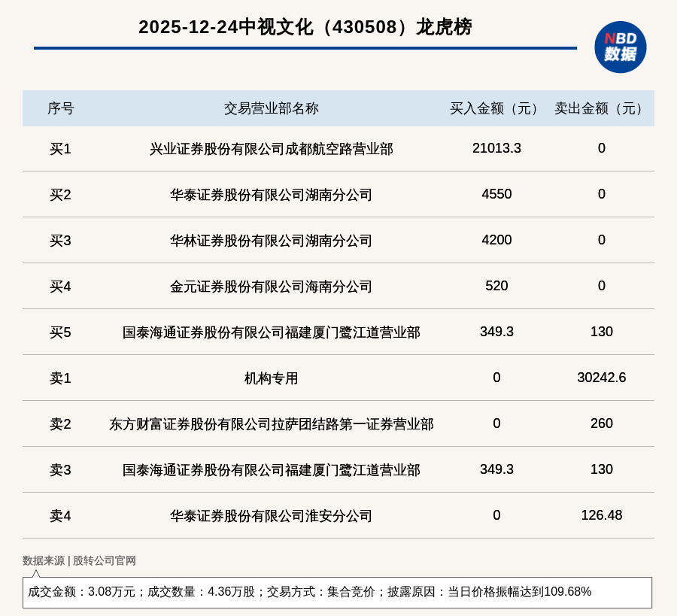The width and height of the screenshot is (677, 616).
Task: Click the 买入金额（元） column header
Action: point(496,108)
